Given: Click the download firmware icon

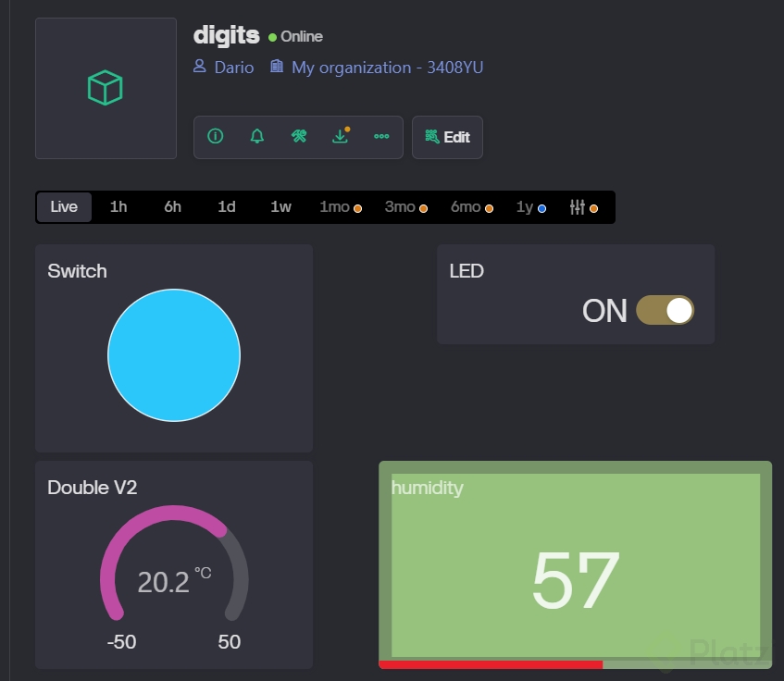Looking at the screenshot, I should (x=341, y=135).
